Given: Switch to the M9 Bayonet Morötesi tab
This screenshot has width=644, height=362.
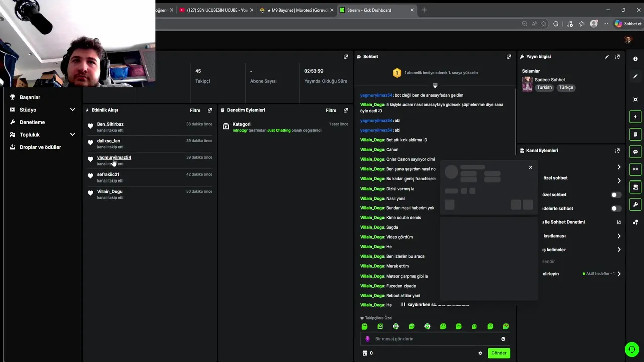Looking at the screenshot, I should coord(296,10).
